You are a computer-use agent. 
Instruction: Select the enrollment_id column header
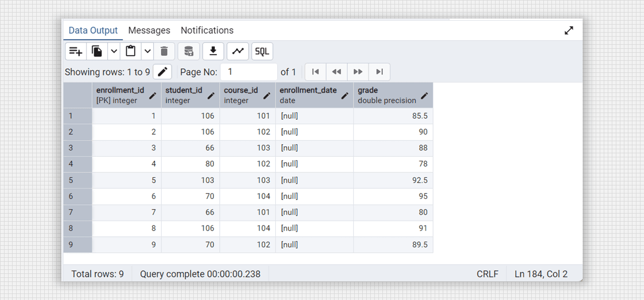pos(127,95)
